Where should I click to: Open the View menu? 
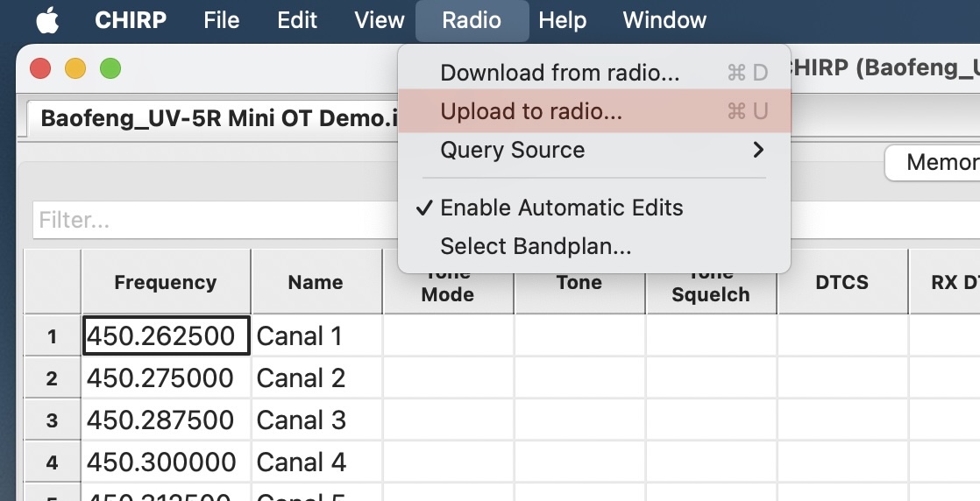[x=380, y=20]
